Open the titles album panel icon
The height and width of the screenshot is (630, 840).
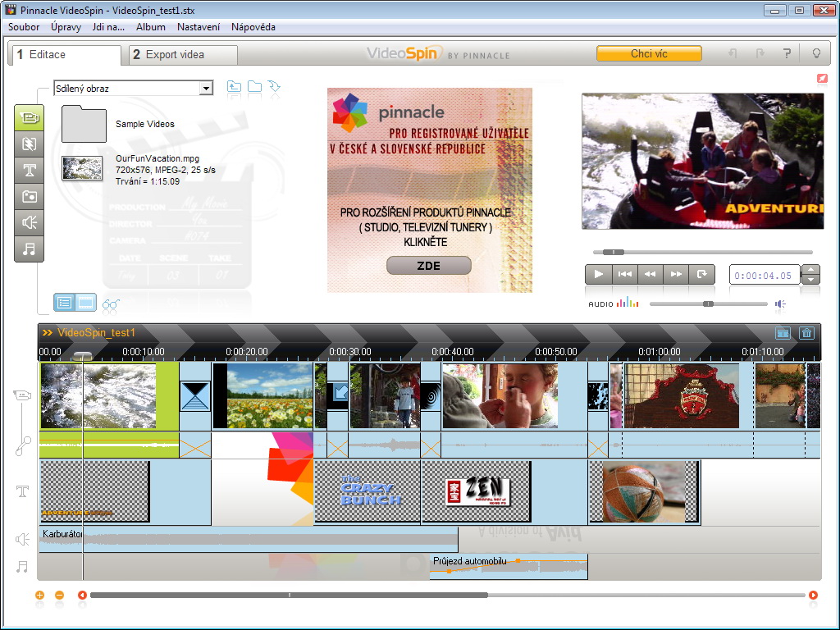point(29,171)
